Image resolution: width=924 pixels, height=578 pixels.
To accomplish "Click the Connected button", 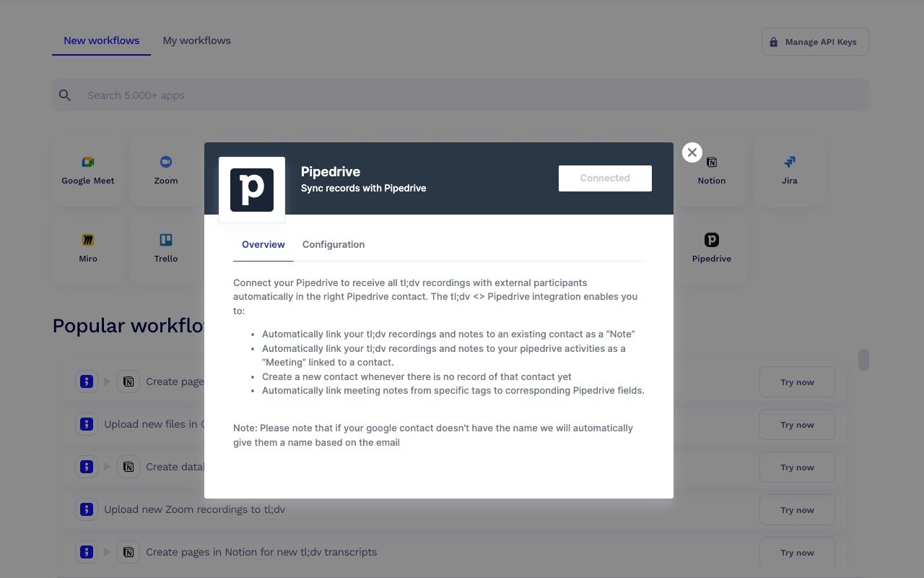I will pyautogui.click(x=604, y=178).
